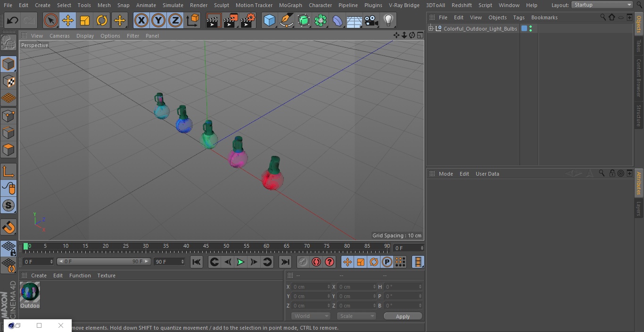Edit the current frame 0 F field
This screenshot has height=332, width=644.
(408, 248)
